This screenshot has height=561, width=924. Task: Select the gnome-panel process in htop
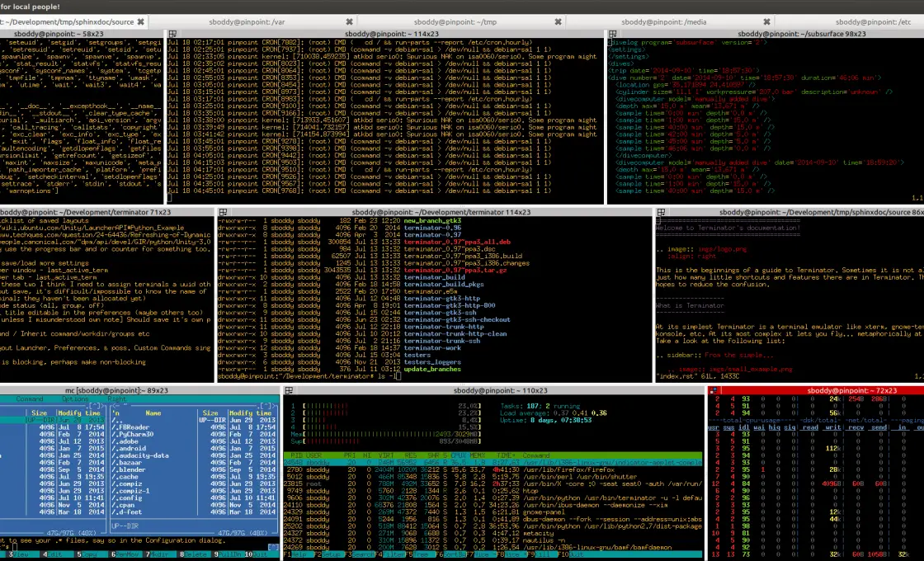493,512
